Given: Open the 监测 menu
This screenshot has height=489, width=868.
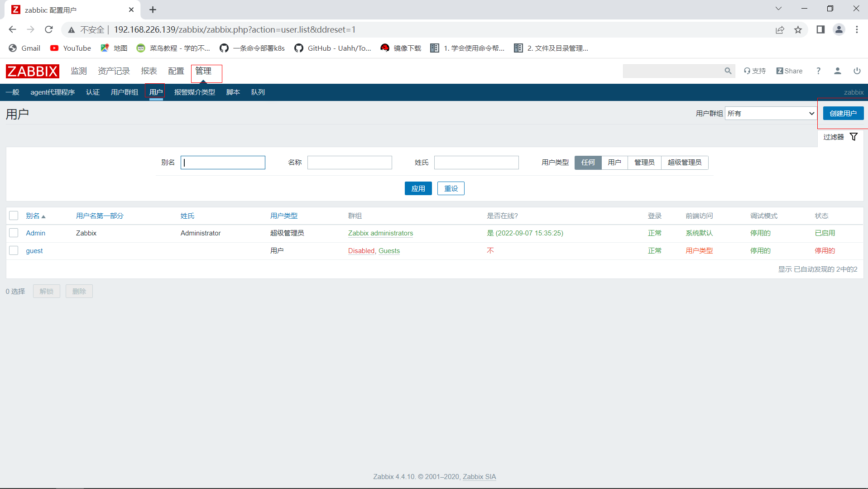Looking at the screenshot, I should 79,71.
